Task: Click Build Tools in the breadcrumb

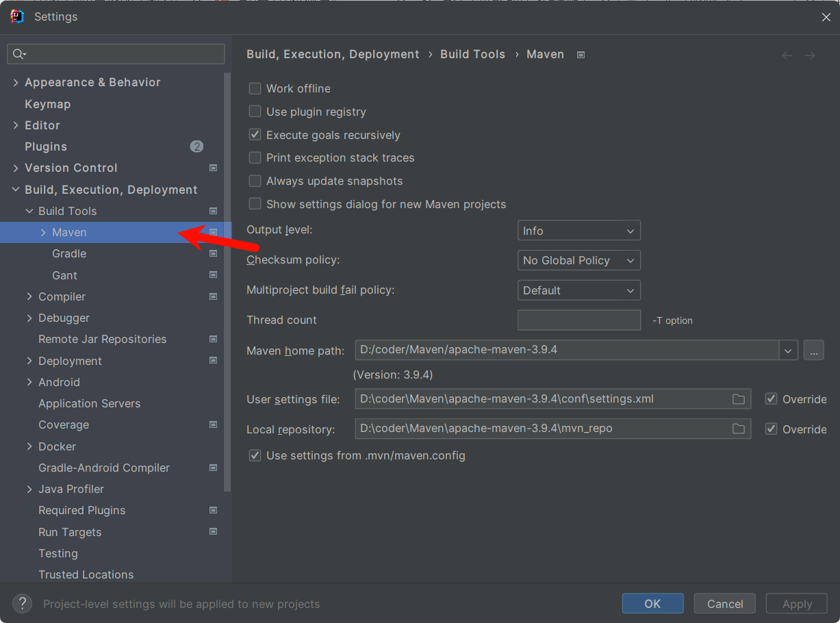Action: pos(472,54)
